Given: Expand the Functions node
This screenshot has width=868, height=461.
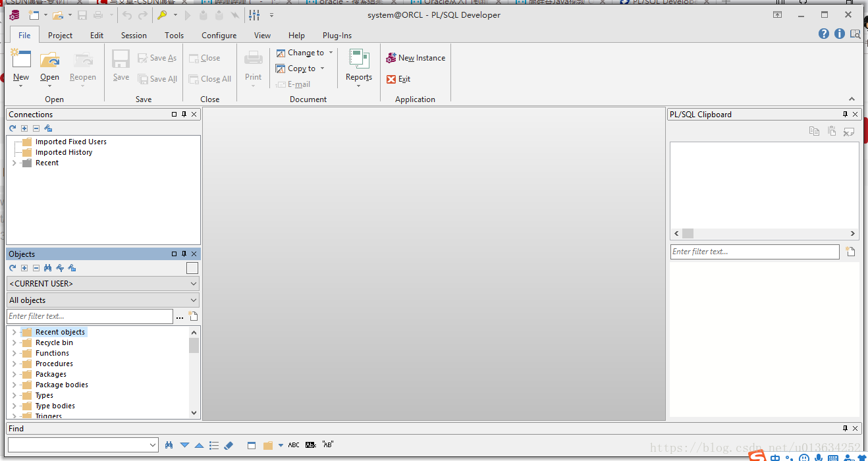Looking at the screenshot, I should [x=14, y=353].
